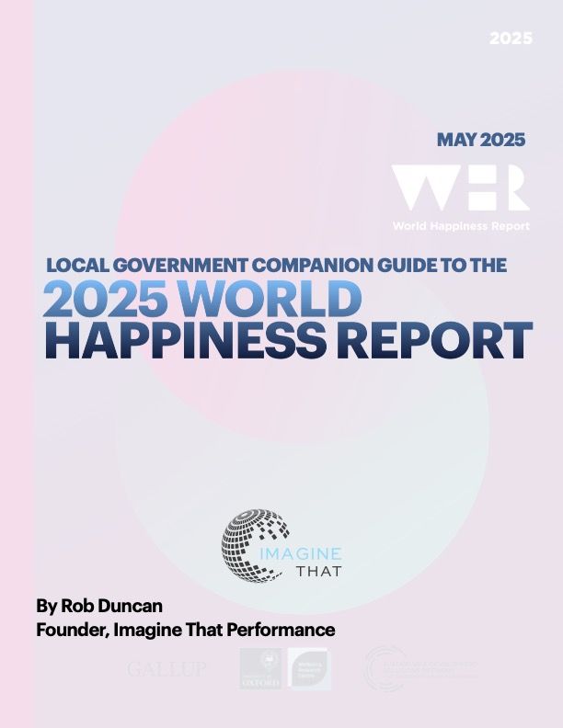Click the '2025' year in the top corner
This screenshot has width=563, height=728.
click(x=511, y=38)
